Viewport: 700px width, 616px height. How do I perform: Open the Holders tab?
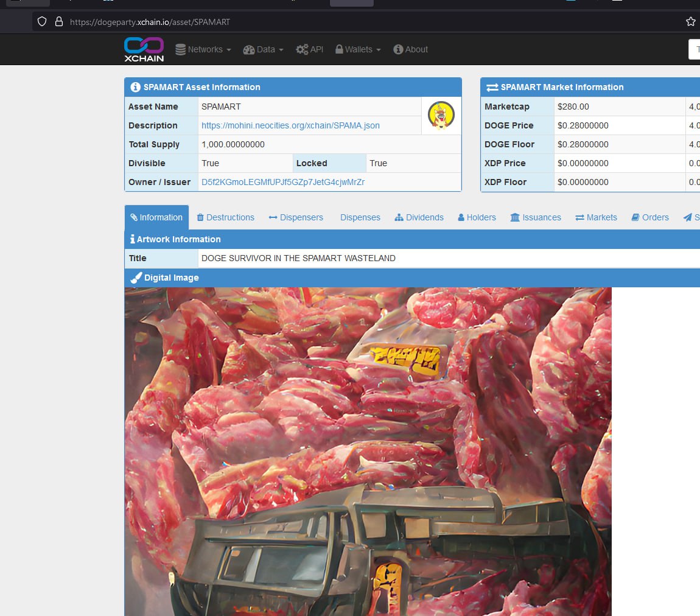477,217
